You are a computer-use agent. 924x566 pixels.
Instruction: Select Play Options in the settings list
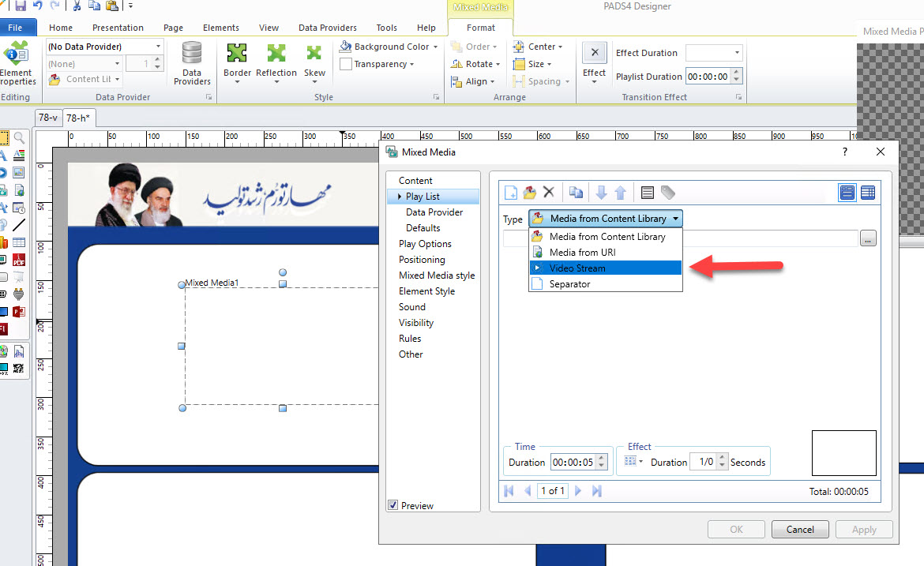coord(425,244)
